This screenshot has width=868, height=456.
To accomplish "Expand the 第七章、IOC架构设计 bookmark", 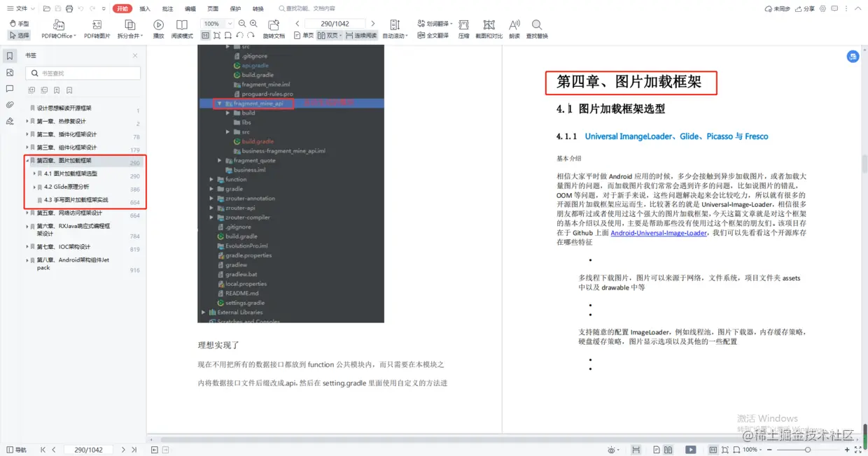I will (x=27, y=247).
